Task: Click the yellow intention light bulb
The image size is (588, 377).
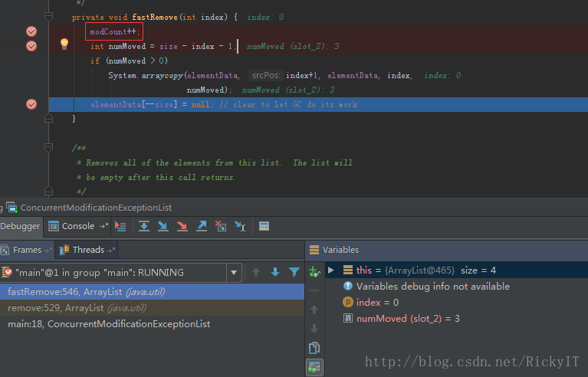Action: click(x=64, y=44)
